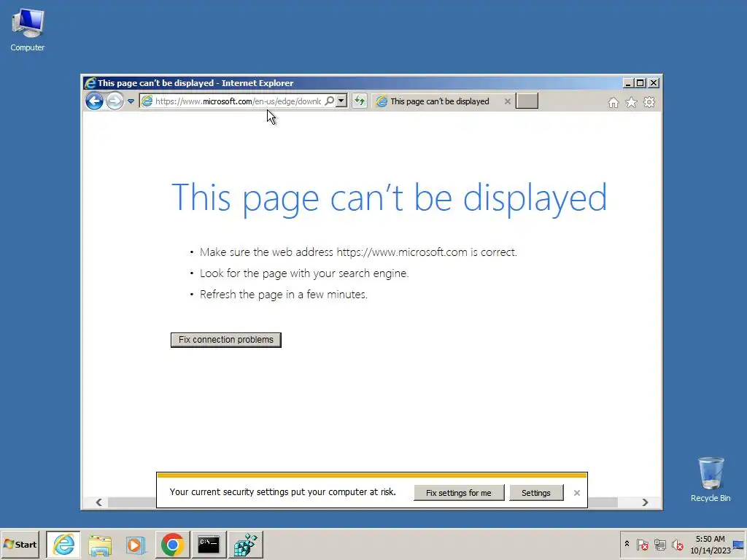Open the Tools gear menu
Screen dimensions: 747x560
coord(649,102)
